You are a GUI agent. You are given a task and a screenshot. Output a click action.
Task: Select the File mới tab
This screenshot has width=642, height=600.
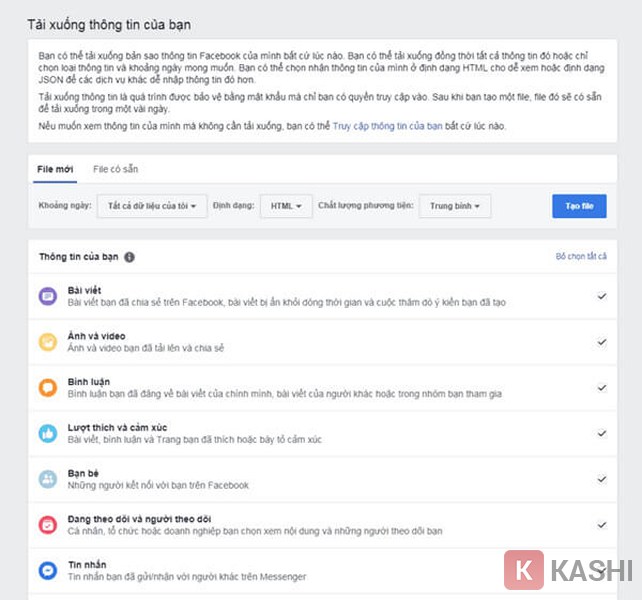point(55,170)
